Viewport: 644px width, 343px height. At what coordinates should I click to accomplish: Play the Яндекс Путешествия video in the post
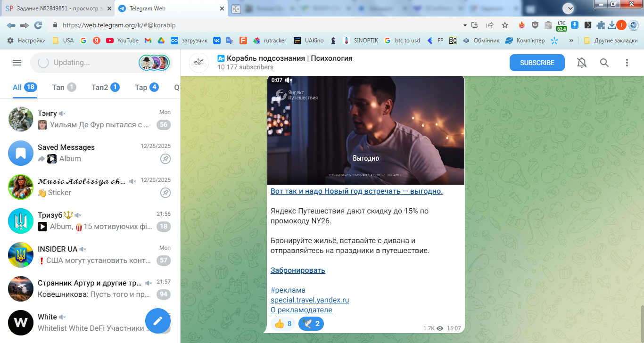(366, 130)
